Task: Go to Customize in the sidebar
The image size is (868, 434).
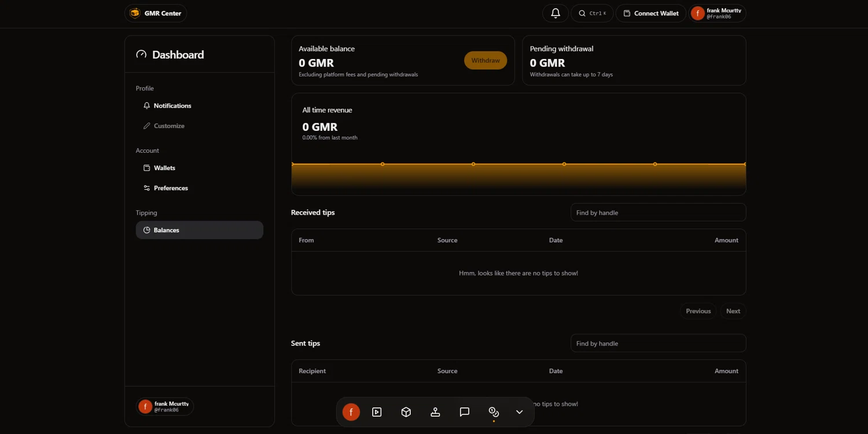Action: click(200, 126)
